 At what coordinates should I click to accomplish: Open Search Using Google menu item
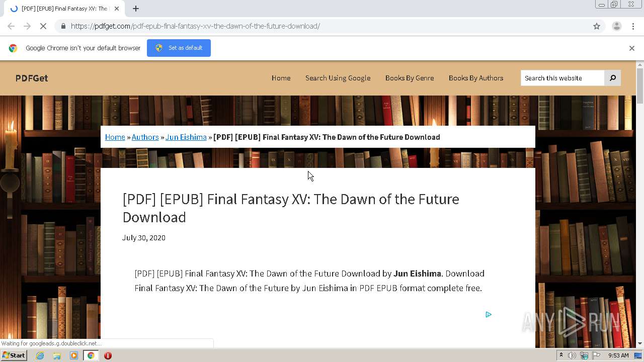(x=338, y=78)
